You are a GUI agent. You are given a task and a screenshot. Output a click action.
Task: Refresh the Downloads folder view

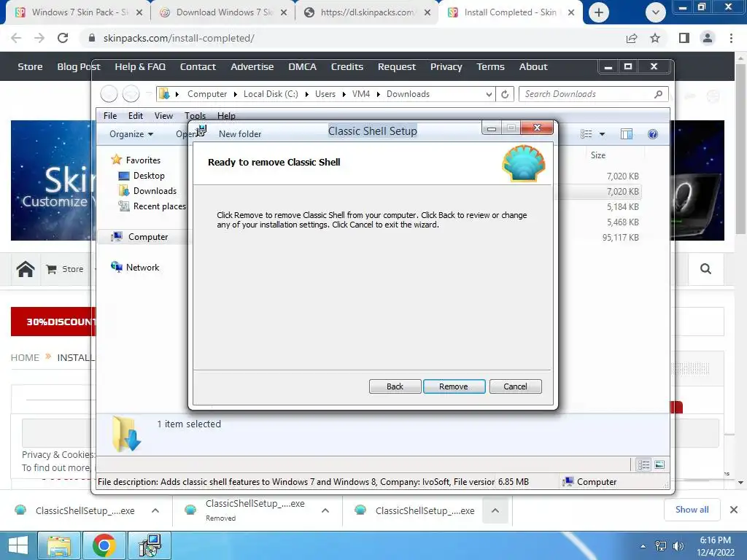(505, 94)
